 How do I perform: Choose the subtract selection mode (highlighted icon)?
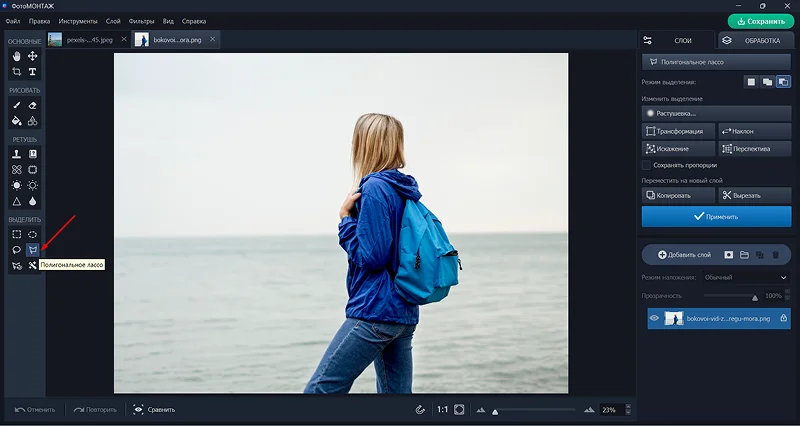(784, 82)
